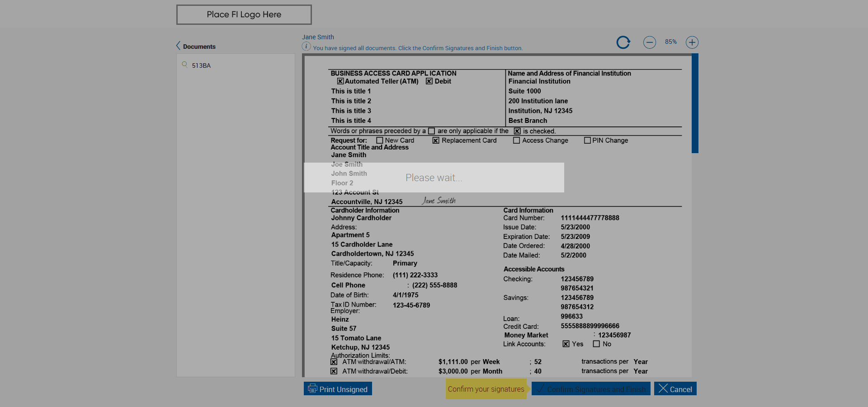The width and height of the screenshot is (868, 407).
Task: Check Link Accounts No checkbox
Action: (x=596, y=344)
